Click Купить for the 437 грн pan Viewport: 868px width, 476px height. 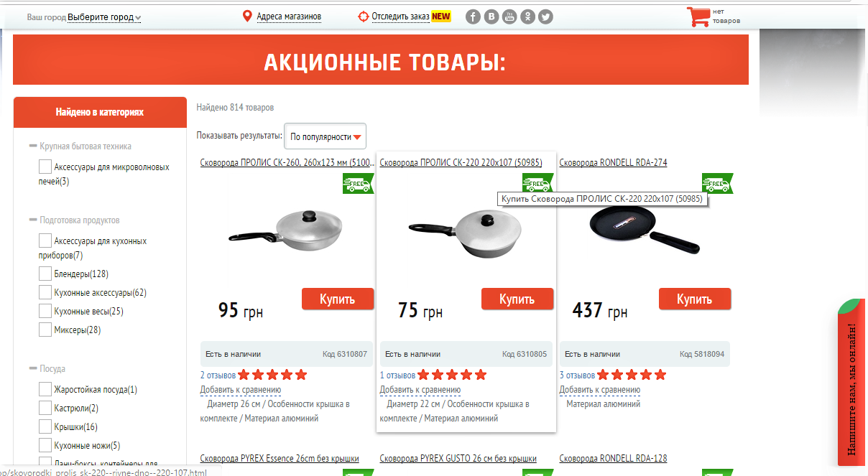[x=695, y=299]
